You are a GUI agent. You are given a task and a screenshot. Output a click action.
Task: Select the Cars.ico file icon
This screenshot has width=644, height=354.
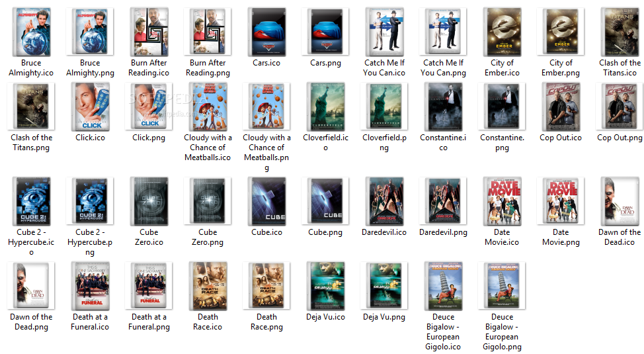266,32
